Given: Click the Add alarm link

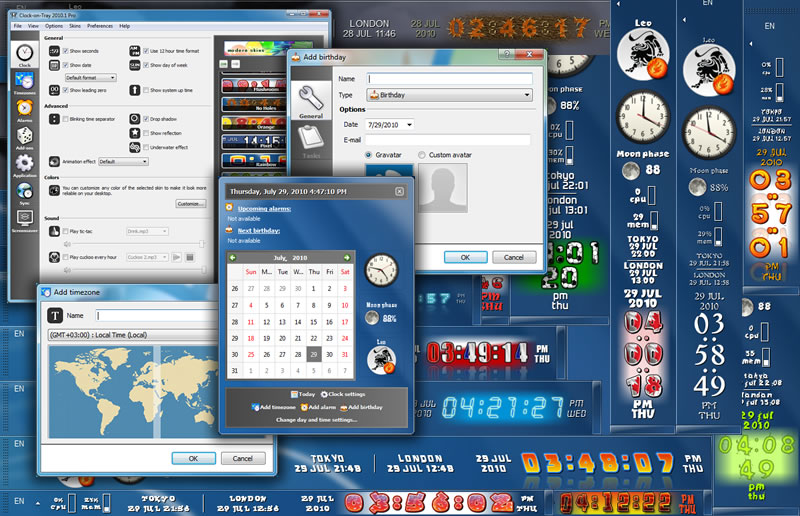Looking at the screenshot, I should pyautogui.click(x=316, y=408).
